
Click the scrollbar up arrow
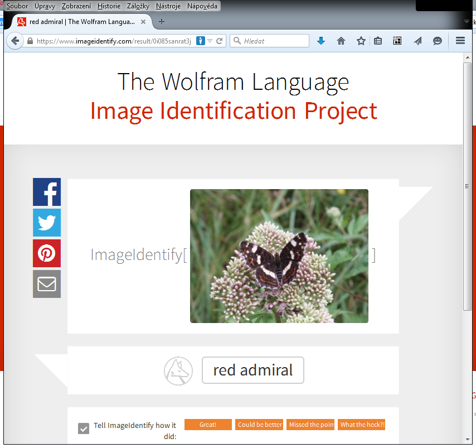click(x=467, y=57)
